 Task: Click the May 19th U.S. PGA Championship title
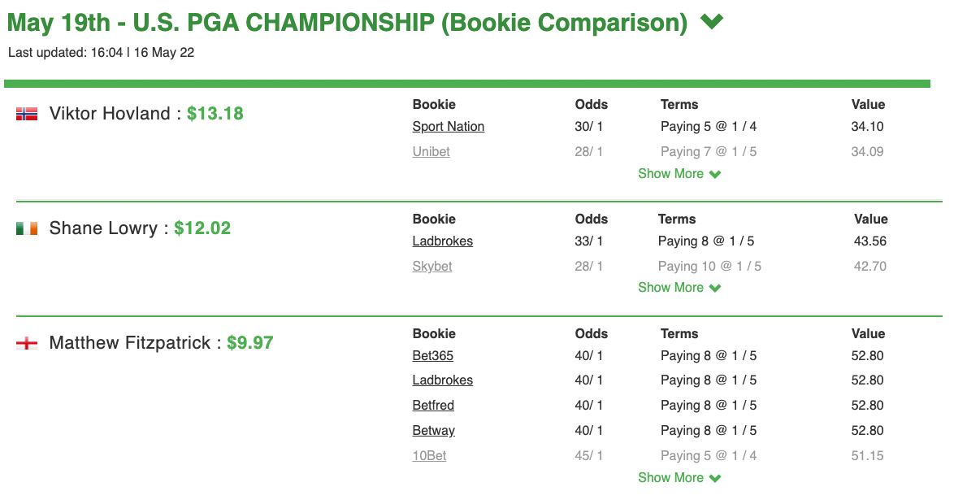click(x=347, y=22)
